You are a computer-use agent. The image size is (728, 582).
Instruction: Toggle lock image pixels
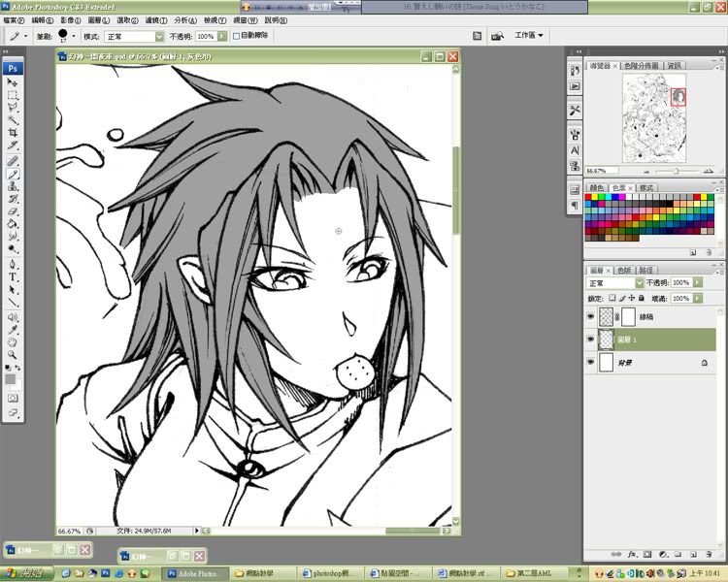click(622, 298)
